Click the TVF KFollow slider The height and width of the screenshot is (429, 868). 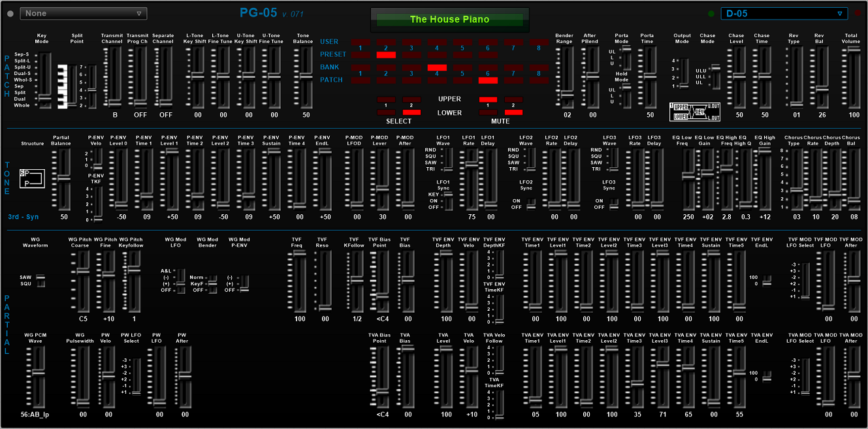[357, 281]
